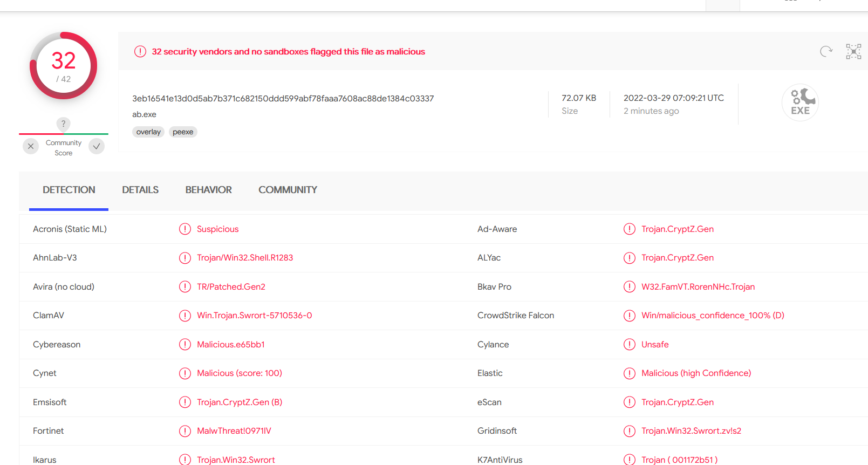Vote file as harmless with checkmark button
Viewport: 868px width, 465px height.
tap(97, 146)
